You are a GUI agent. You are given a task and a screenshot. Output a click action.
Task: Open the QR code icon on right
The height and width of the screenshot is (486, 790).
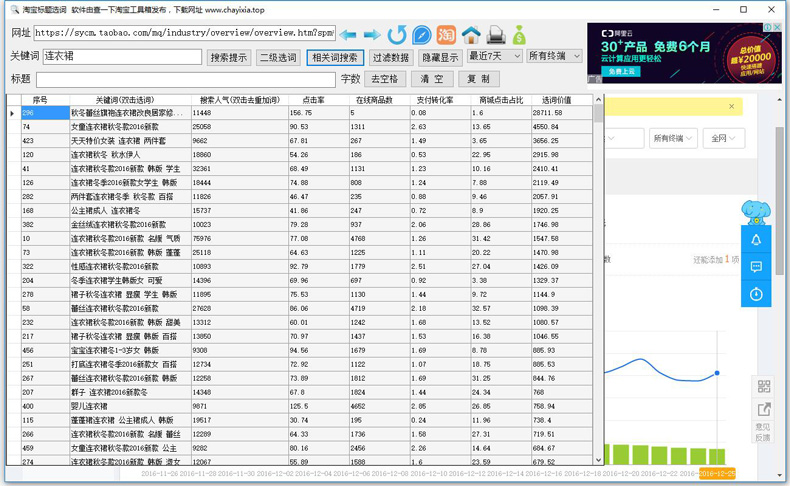764,386
